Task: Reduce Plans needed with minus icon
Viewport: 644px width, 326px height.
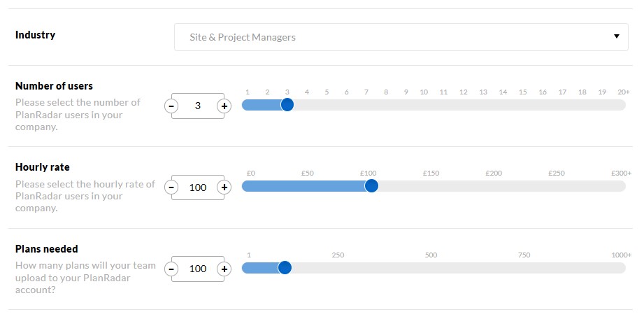Action: (171, 269)
